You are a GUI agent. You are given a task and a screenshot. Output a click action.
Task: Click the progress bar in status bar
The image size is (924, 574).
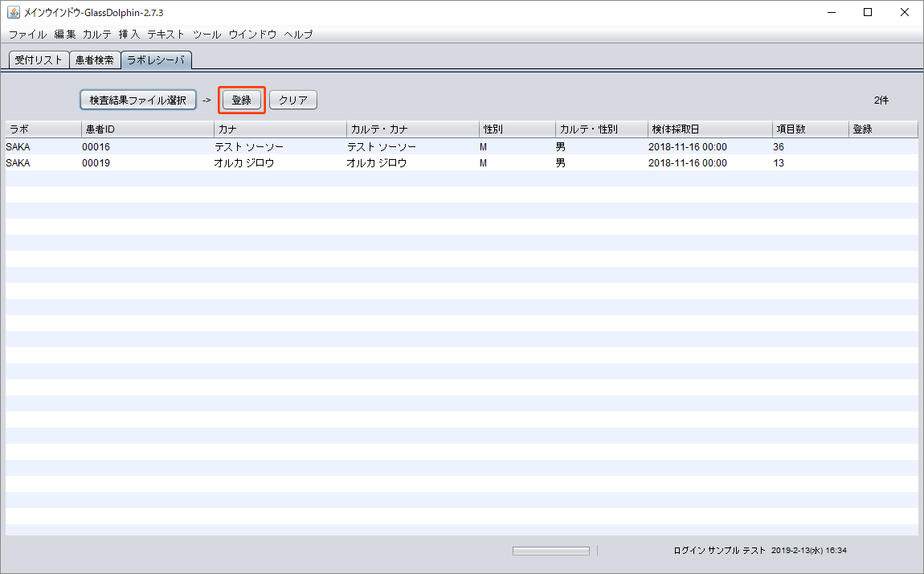(x=551, y=551)
